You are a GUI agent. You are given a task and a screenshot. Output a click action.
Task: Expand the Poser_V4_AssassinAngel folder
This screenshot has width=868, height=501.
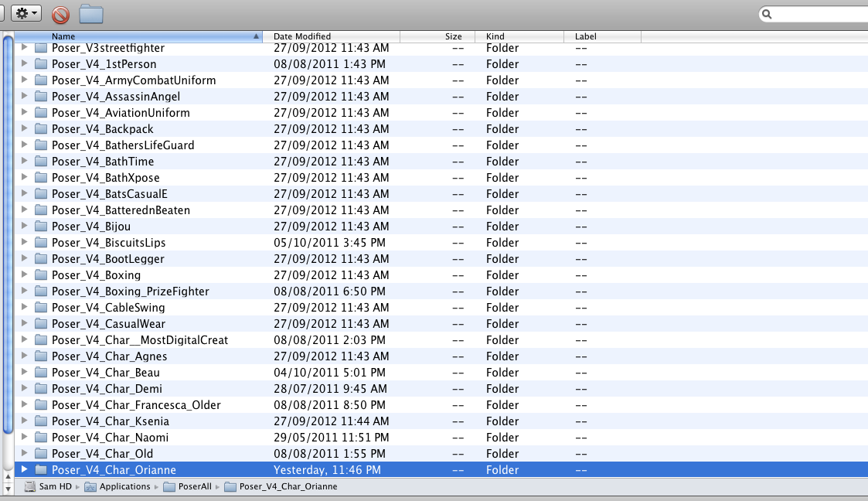click(x=25, y=96)
